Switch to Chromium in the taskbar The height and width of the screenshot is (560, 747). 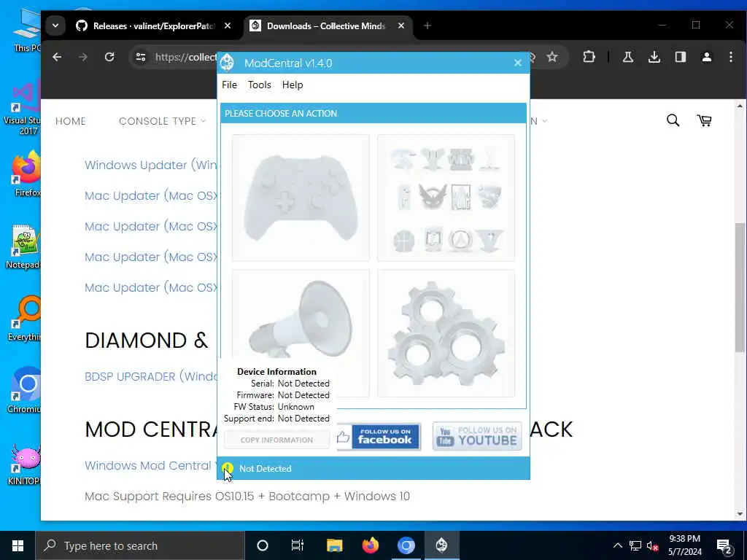coord(406,545)
